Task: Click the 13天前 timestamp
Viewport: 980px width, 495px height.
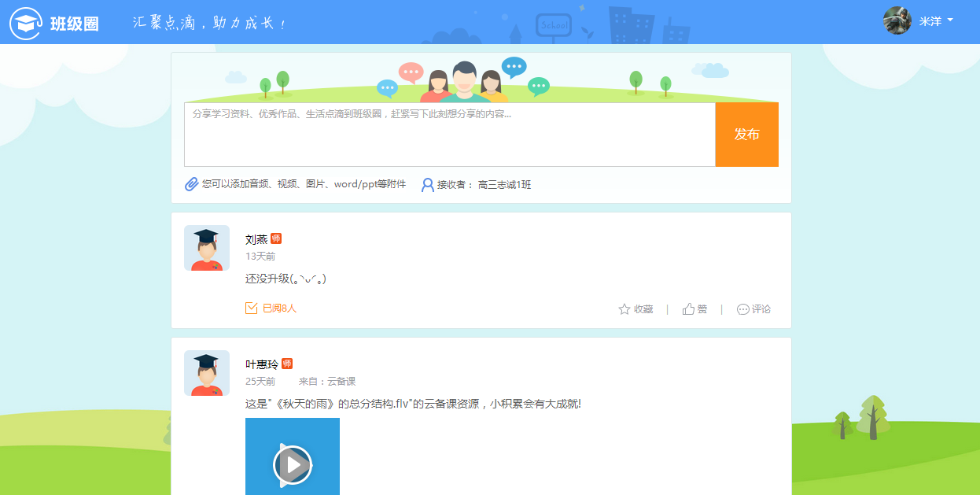Action: (x=260, y=257)
